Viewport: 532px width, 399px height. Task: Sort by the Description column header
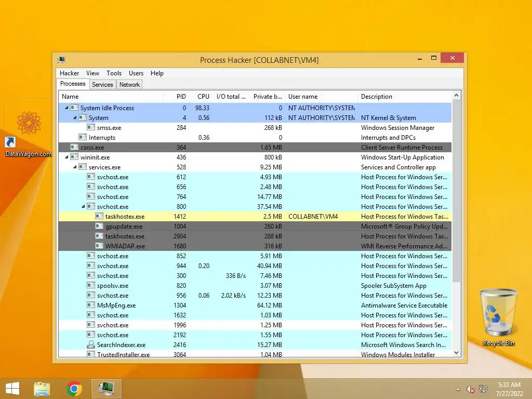click(405, 96)
